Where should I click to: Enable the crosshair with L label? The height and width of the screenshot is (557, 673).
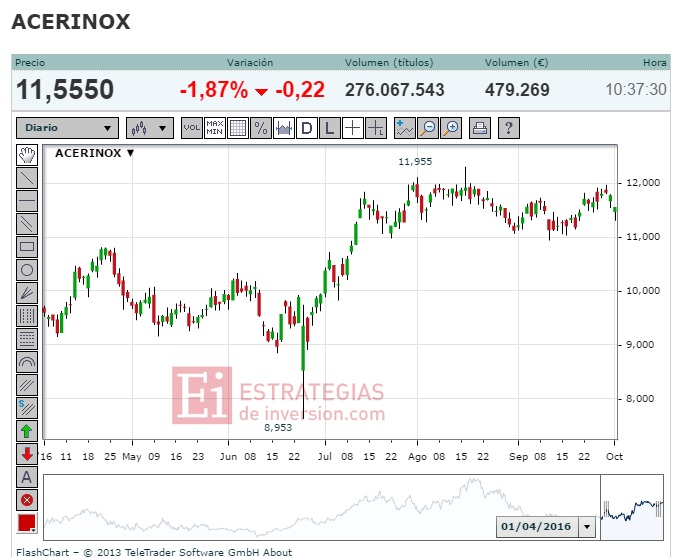(376, 128)
